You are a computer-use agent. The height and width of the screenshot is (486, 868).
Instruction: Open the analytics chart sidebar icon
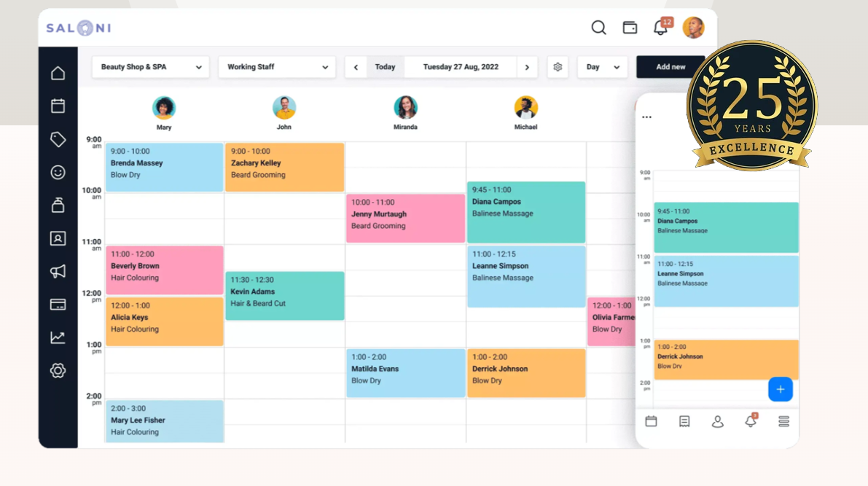tap(58, 337)
